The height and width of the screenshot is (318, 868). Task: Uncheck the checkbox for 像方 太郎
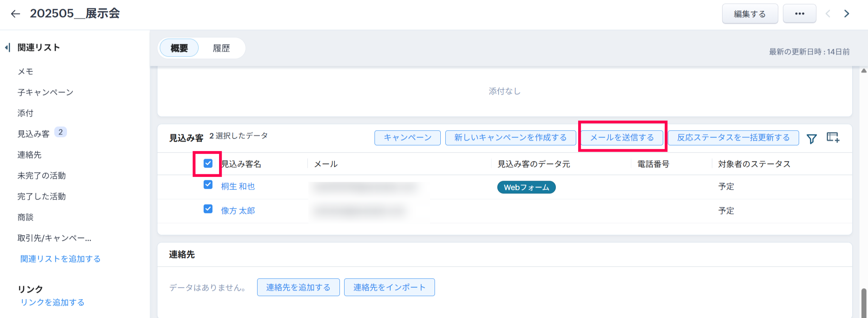(x=208, y=209)
